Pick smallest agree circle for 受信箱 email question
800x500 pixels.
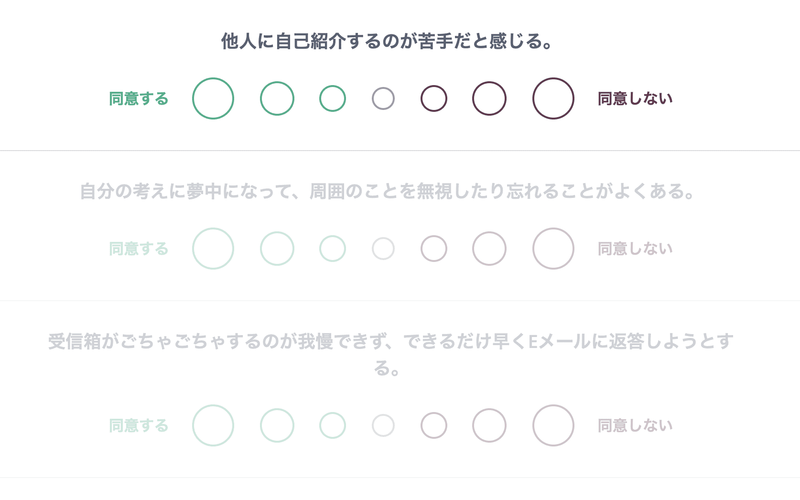333,426
